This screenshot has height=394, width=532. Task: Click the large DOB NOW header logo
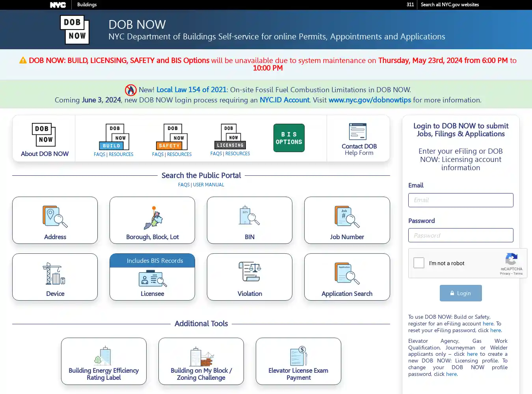tap(74, 30)
